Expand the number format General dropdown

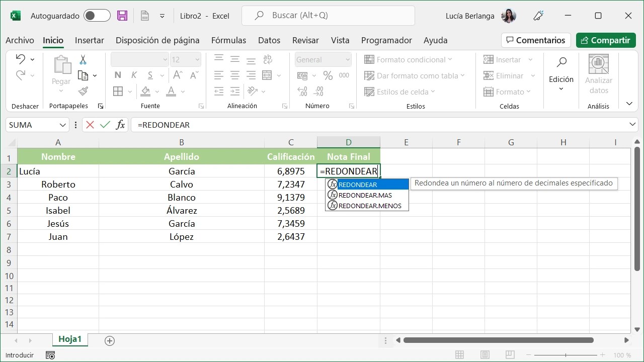tap(347, 59)
